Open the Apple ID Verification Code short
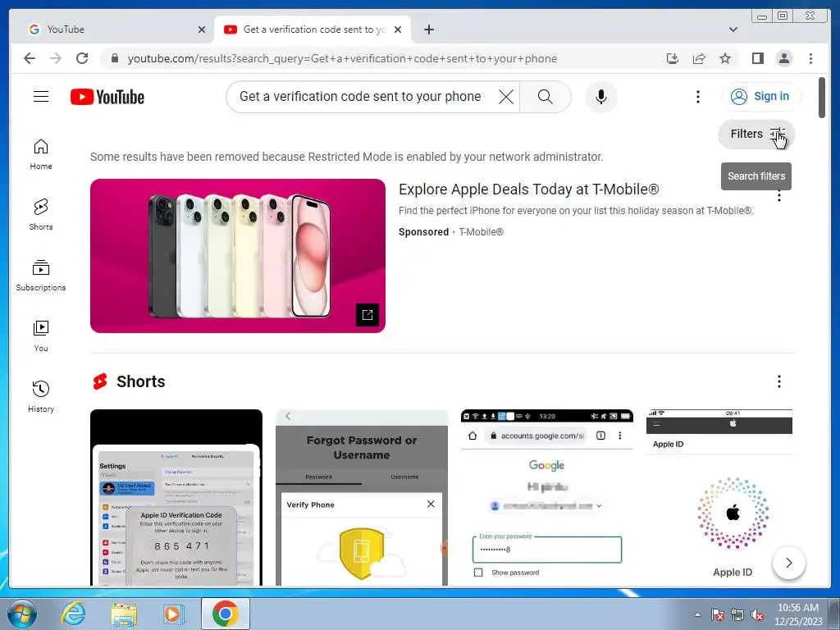Screen dimensions: 840x630 [176, 498]
